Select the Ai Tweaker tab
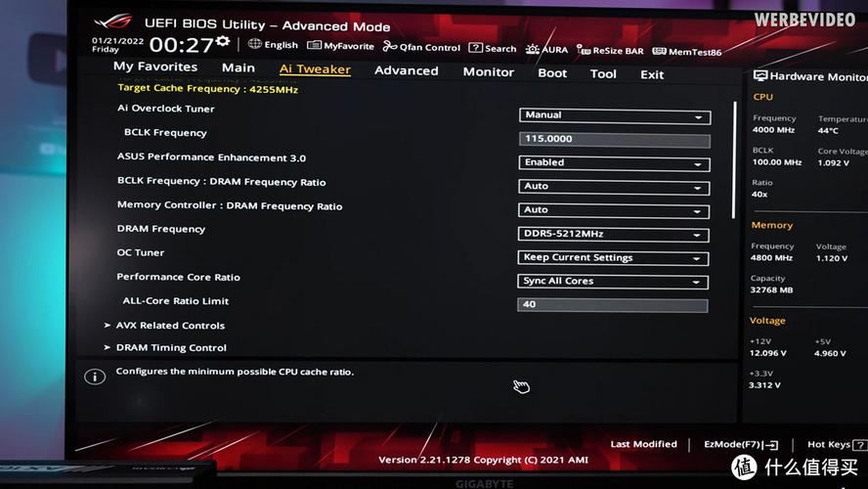 coord(315,69)
